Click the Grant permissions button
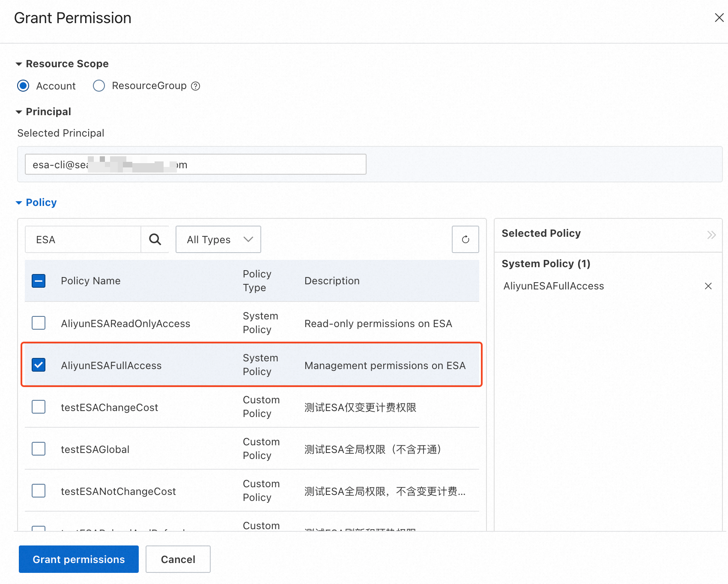The width and height of the screenshot is (728, 584). 78,559
